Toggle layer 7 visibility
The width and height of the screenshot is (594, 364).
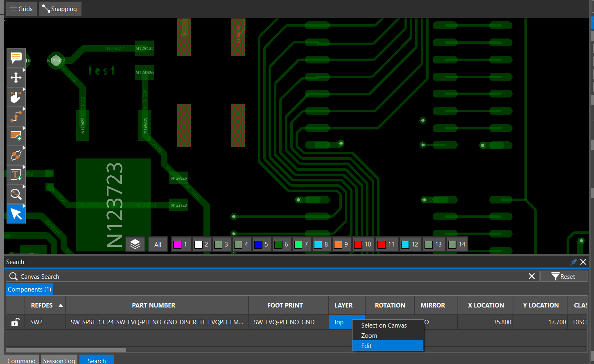coord(301,244)
